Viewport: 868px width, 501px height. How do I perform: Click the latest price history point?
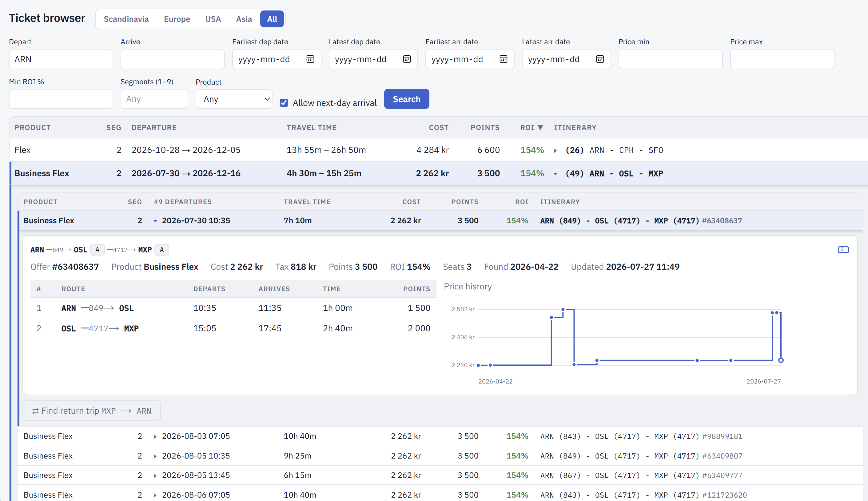click(x=781, y=360)
